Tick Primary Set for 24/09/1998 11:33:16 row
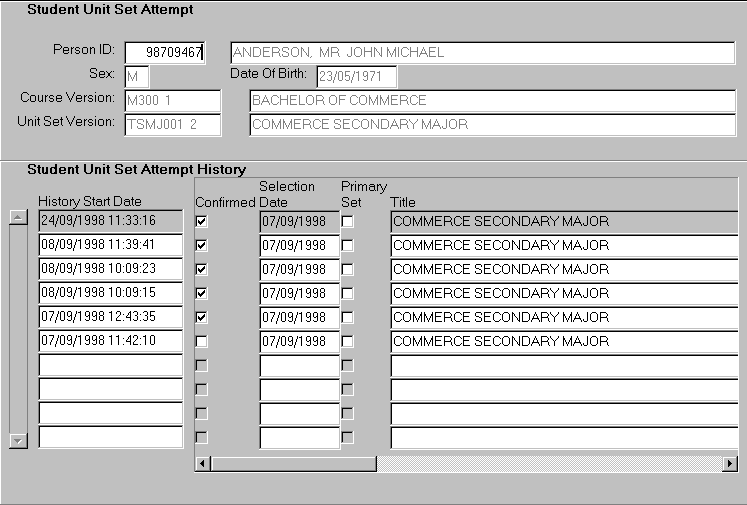Image resolution: width=747 pixels, height=505 pixels. pos(347,221)
